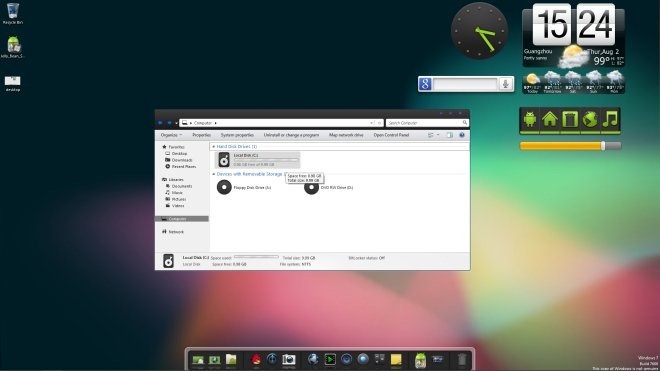Open the Angry Birds icon in dock
The height and width of the screenshot is (371, 660).
[256, 360]
